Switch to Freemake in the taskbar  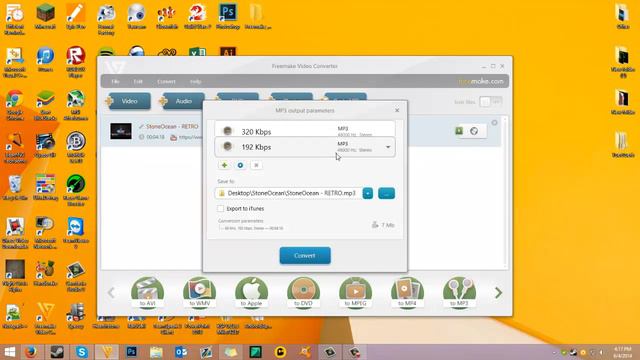click(107, 352)
